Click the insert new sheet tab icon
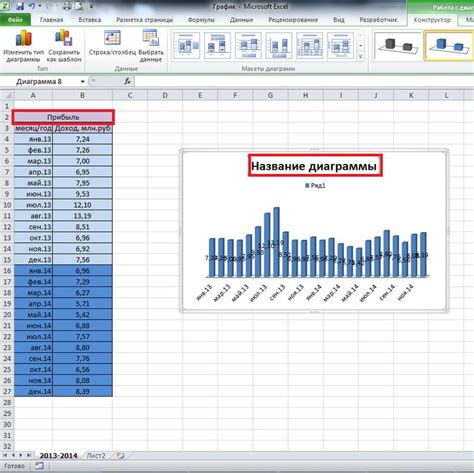The image size is (474, 473). coord(121,456)
